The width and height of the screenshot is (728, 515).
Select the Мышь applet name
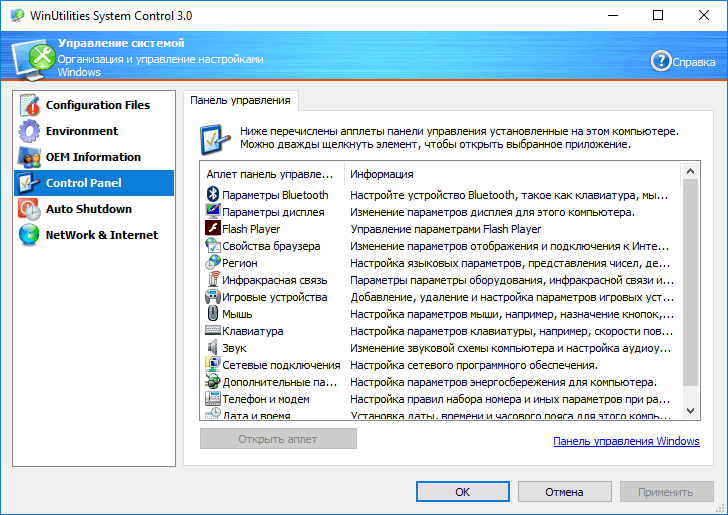coord(237,314)
